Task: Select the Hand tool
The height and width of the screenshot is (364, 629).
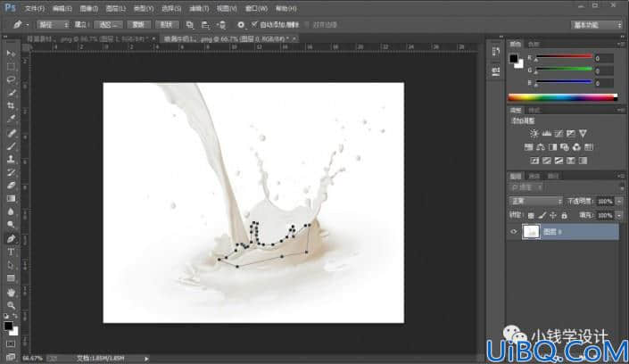Action: (11, 292)
